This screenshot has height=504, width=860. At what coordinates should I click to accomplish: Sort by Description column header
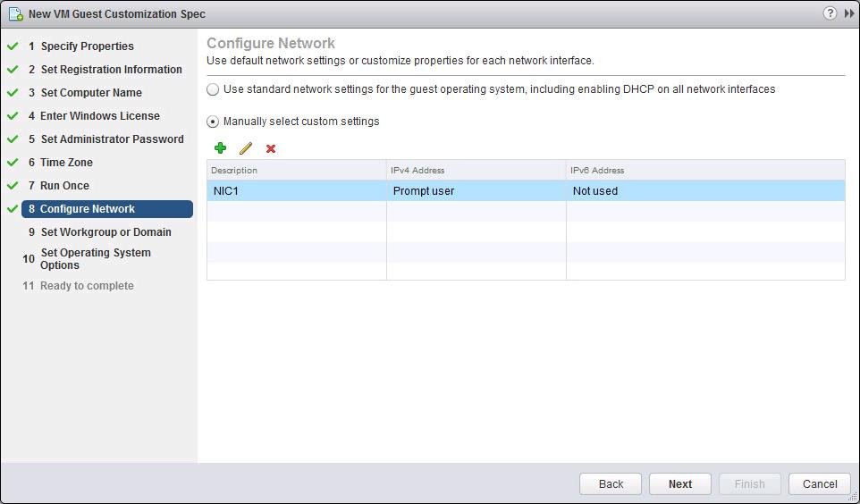[297, 171]
